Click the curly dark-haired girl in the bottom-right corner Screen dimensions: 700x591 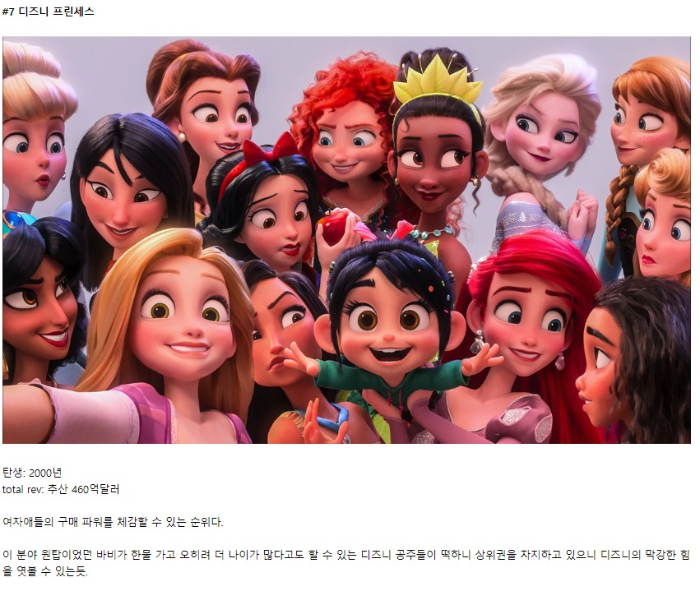click(636, 357)
